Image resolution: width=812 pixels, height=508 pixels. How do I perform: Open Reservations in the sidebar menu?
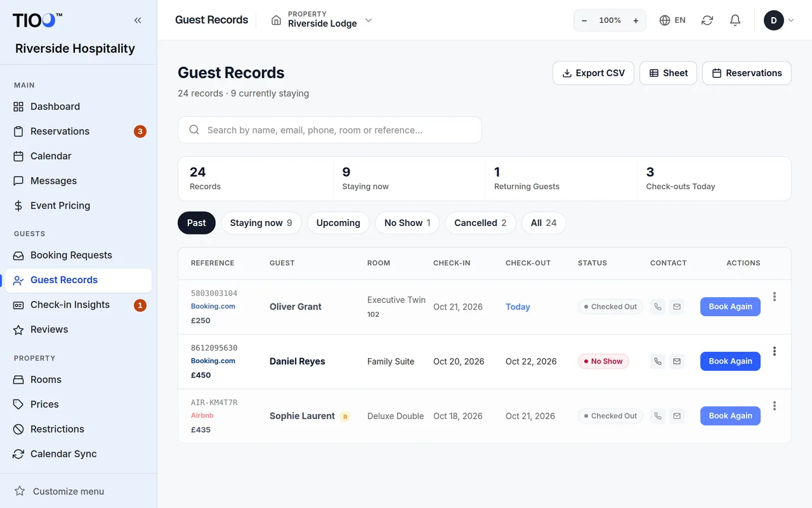click(x=78, y=131)
